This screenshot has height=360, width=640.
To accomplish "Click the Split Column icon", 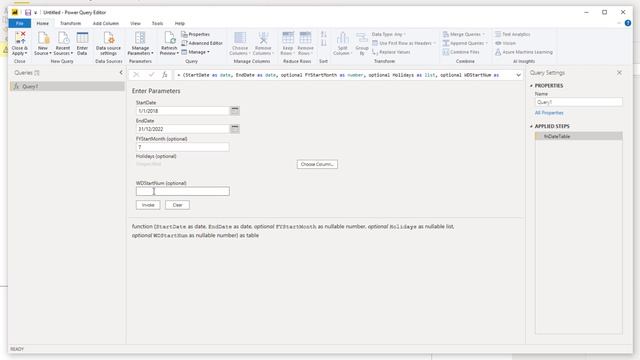I will click(x=342, y=38).
